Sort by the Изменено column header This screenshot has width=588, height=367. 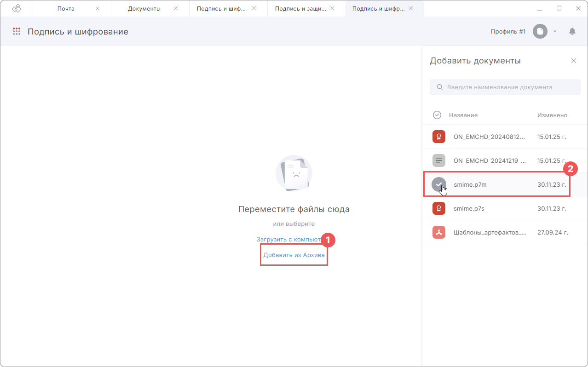(x=552, y=115)
